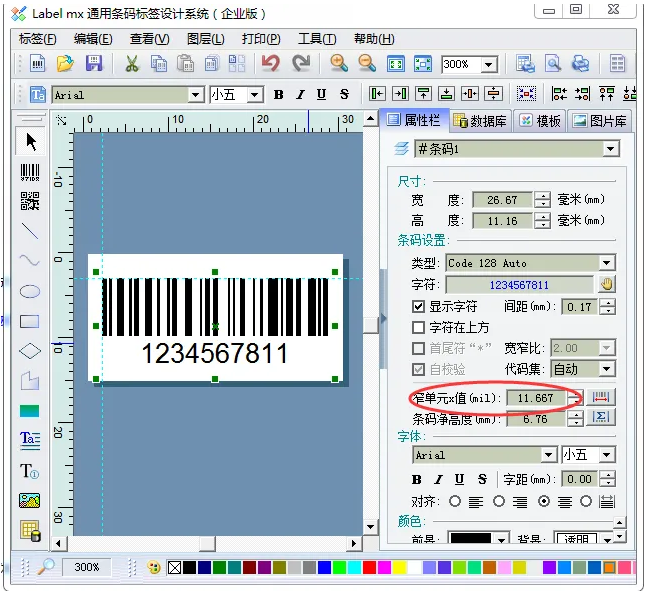Cut selection with the scissors icon
Screen dimensions: 649x600
point(132,64)
